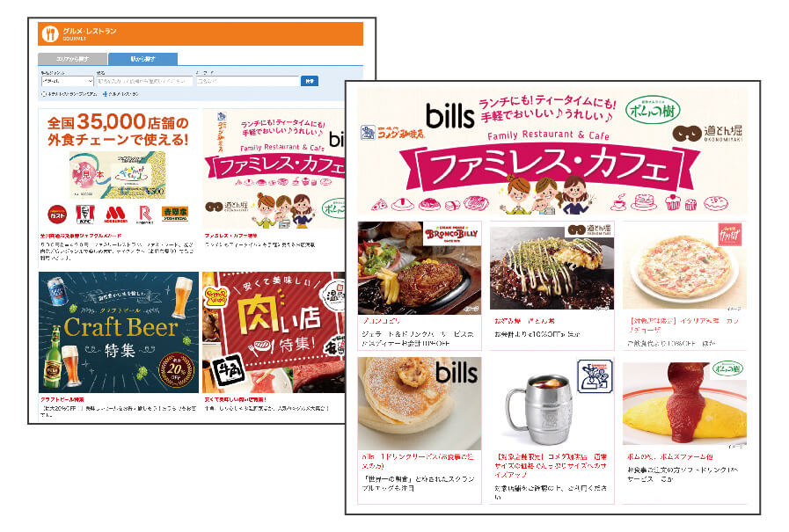The image size is (789, 532).
Task: Click the Yoshinoya logo icon
Action: point(175,214)
